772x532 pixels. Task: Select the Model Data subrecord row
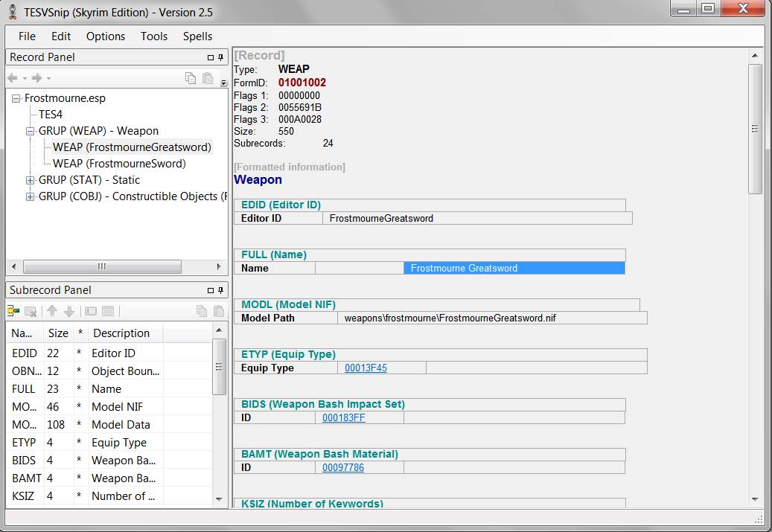point(109,425)
